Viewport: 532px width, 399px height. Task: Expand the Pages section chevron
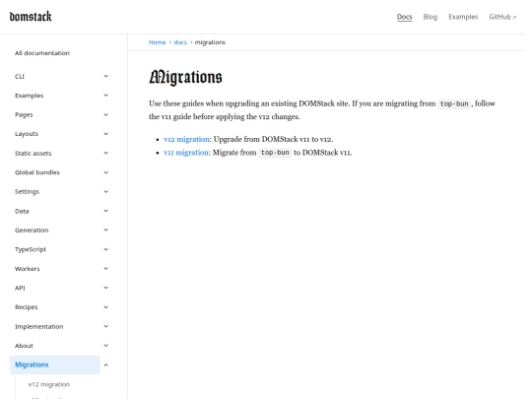tap(105, 114)
